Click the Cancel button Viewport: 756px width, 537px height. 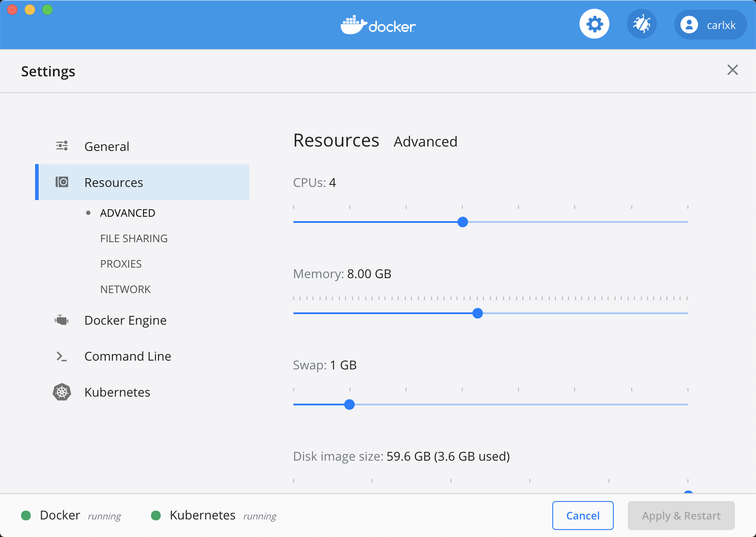(x=583, y=516)
